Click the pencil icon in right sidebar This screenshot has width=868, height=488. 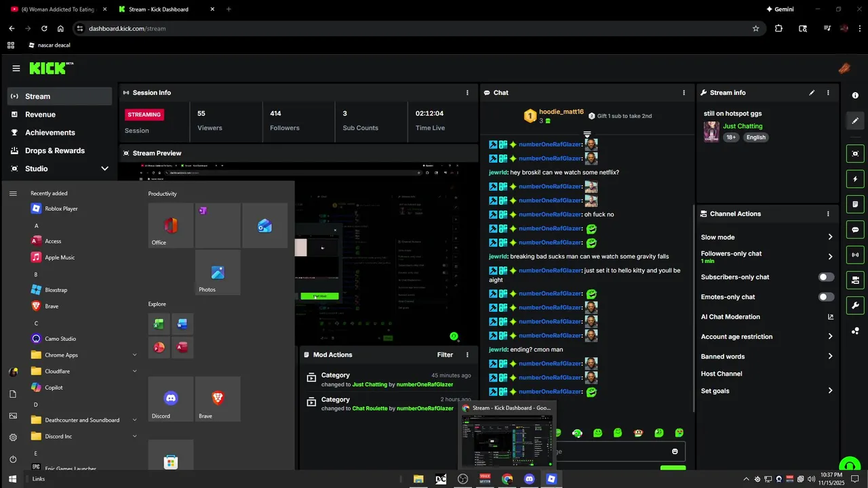coord(855,121)
